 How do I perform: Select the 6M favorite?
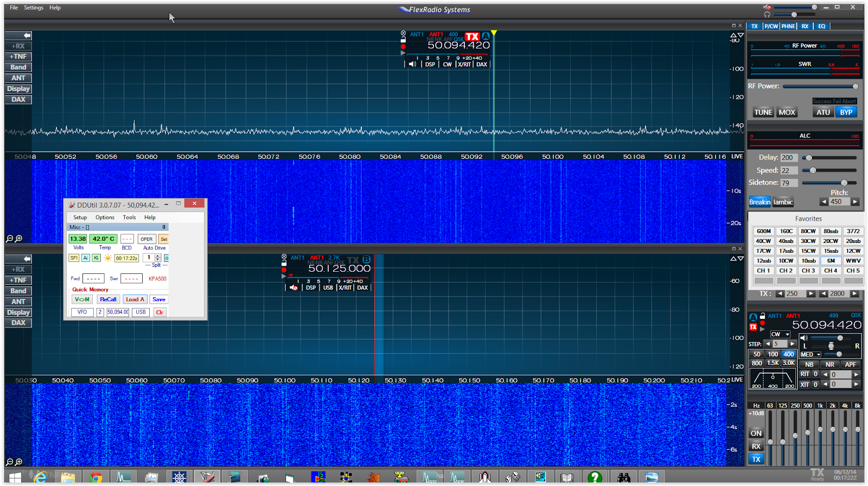831,261
